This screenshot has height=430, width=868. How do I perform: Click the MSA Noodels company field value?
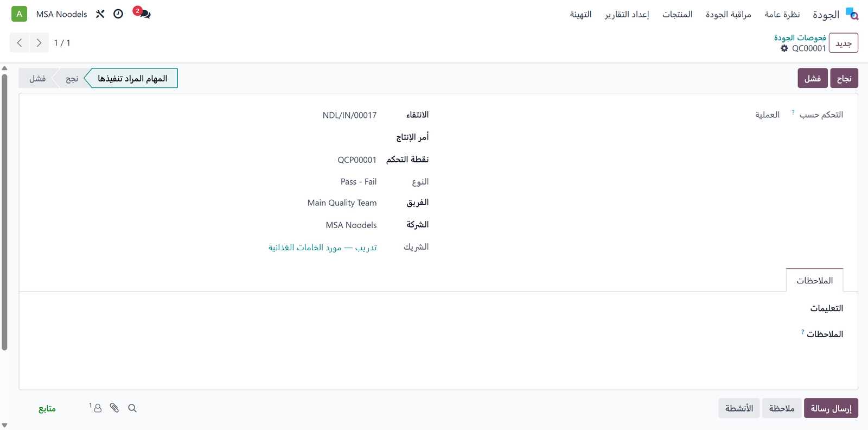(x=351, y=225)
